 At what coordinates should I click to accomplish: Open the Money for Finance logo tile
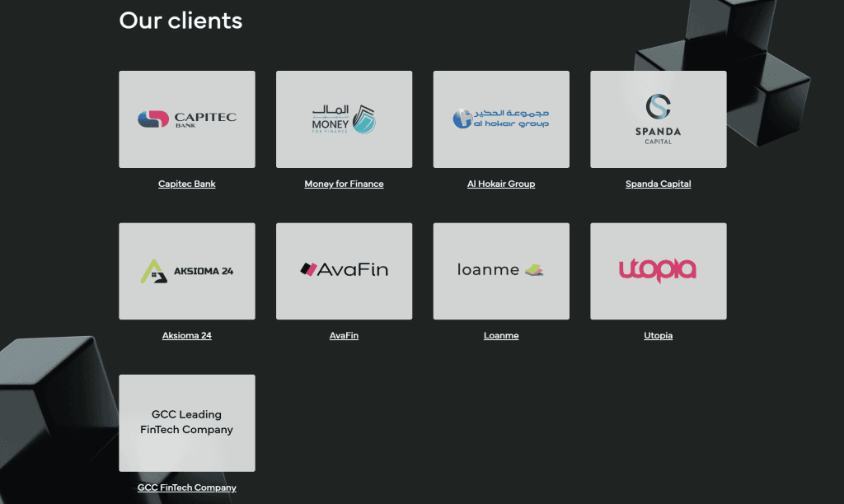tap(344, 119)
